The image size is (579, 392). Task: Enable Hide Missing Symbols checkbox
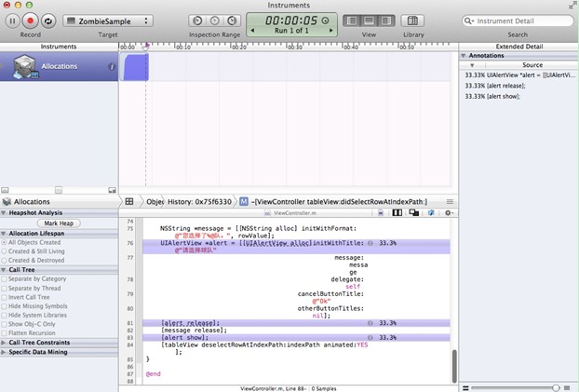tap(4, 306)
